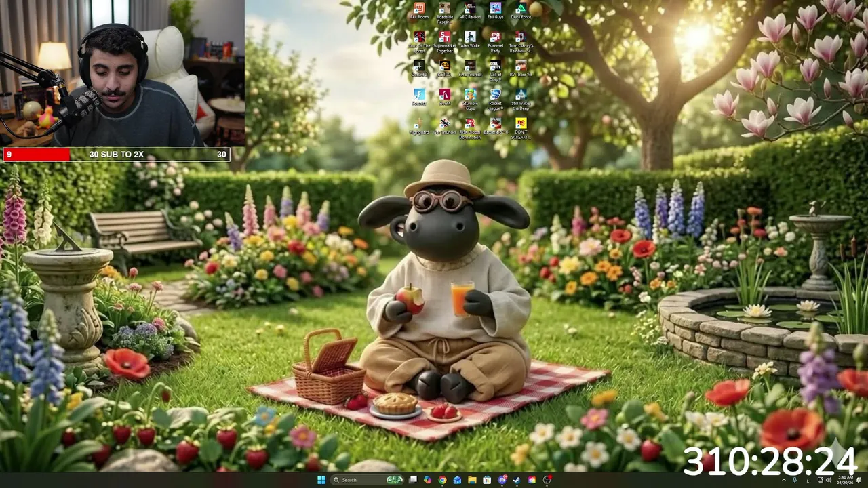
Task: Select the Call of Duty desktop shortcut
Action: 496,70
